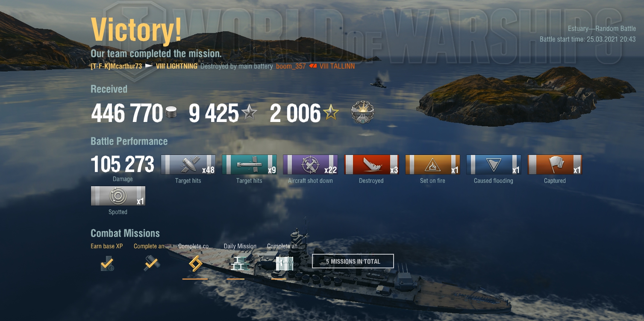Screen dimensions: 644x321
Task: Click the torpedo Target hits ribbon
Action: [x=249, y=165]
